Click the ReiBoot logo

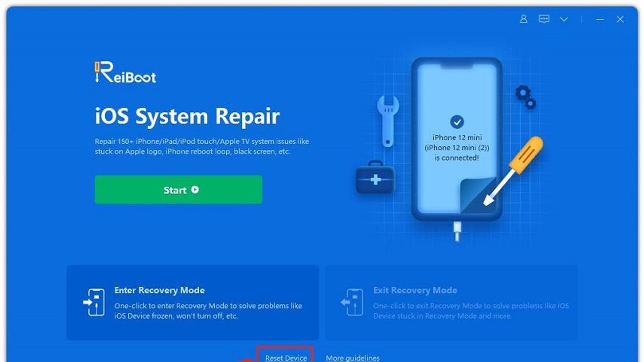125,72
